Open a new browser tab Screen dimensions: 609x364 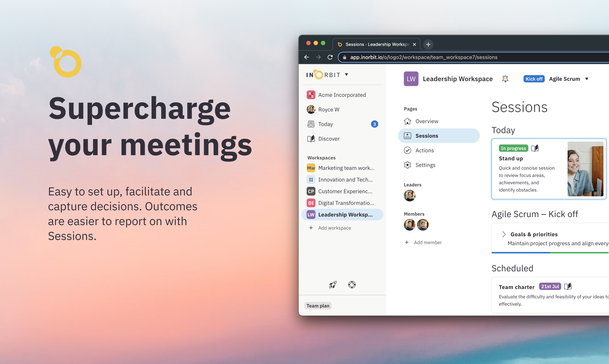(x=428, y=44)
